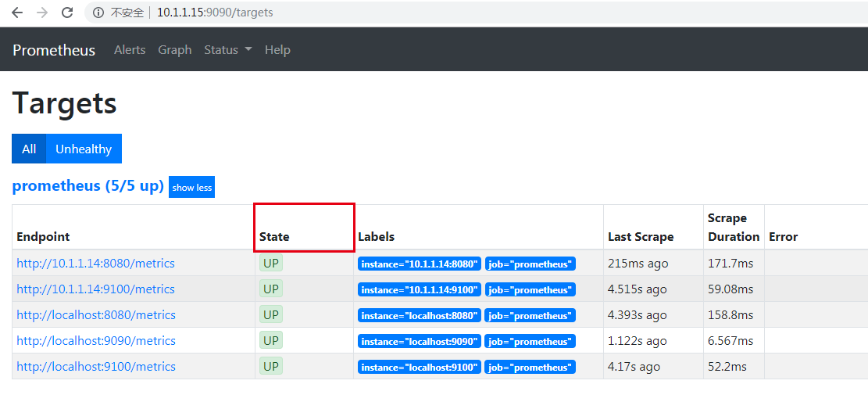The image size is (868, 402).
Task: Click the instance="localhost:9090" label badge
Action: click(x=420, y=342)
